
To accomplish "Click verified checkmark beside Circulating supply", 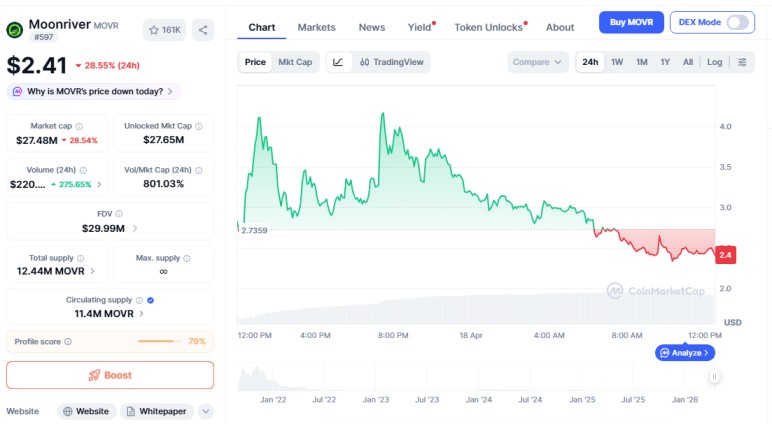I will (151, 300).
